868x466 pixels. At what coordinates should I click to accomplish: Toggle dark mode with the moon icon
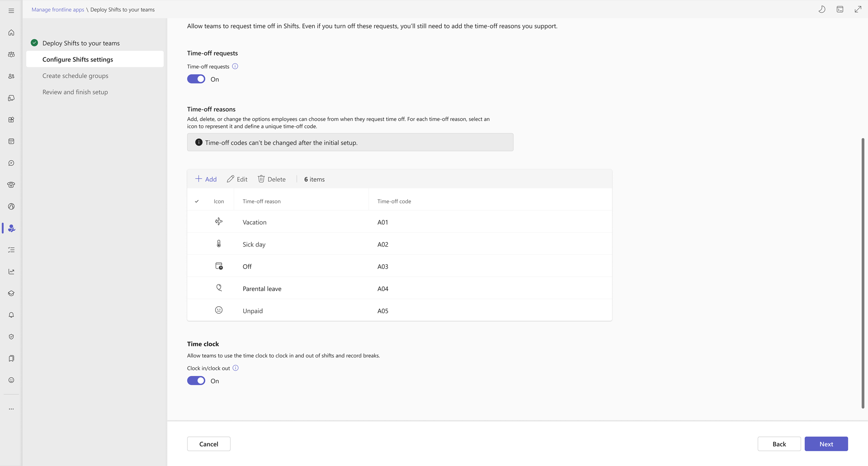pyautogui.click(x=822, y=10)
